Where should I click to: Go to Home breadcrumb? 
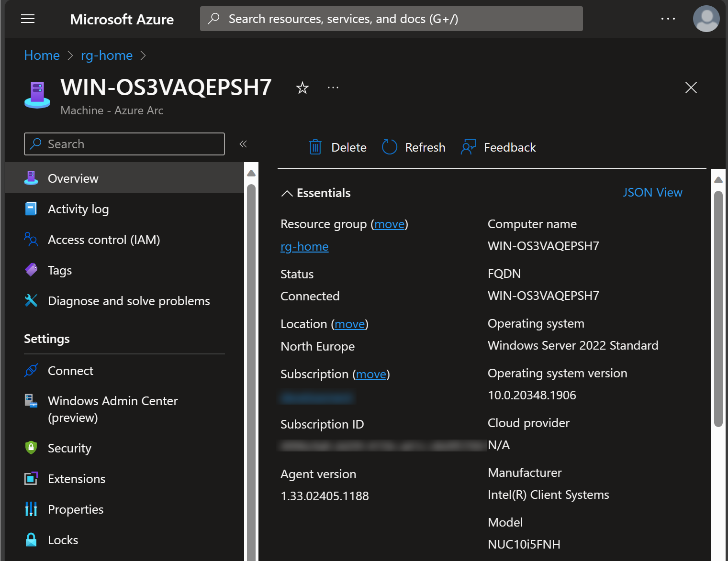pyautogui.click(x=42, y=55)
